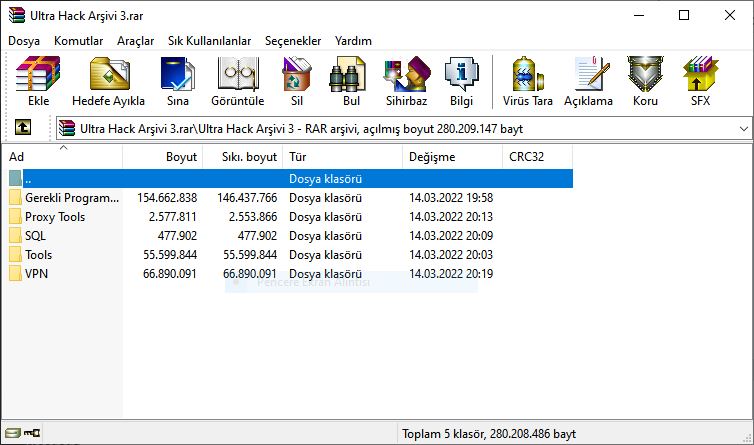Open the Dosya menu
The image size is (754, 445).
coord(24,41)
